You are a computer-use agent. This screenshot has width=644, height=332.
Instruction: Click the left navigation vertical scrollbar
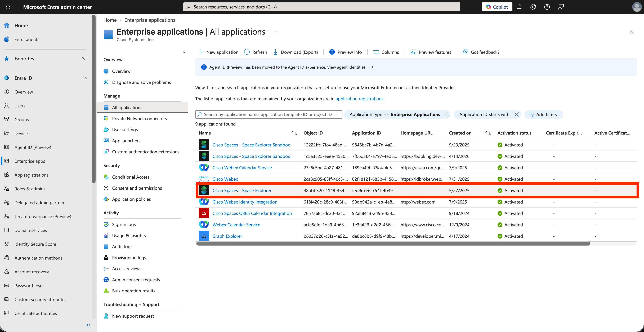tap(93, 99)
